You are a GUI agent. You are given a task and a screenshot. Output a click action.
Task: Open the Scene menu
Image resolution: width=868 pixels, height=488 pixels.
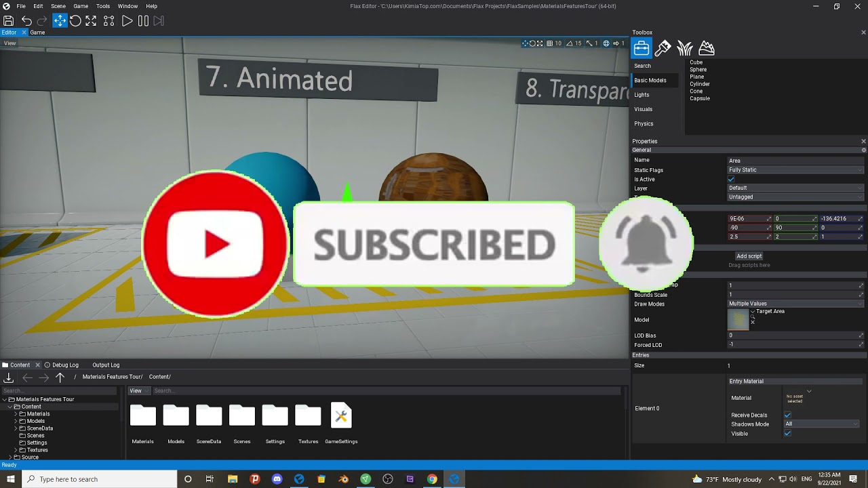(58, 6)
